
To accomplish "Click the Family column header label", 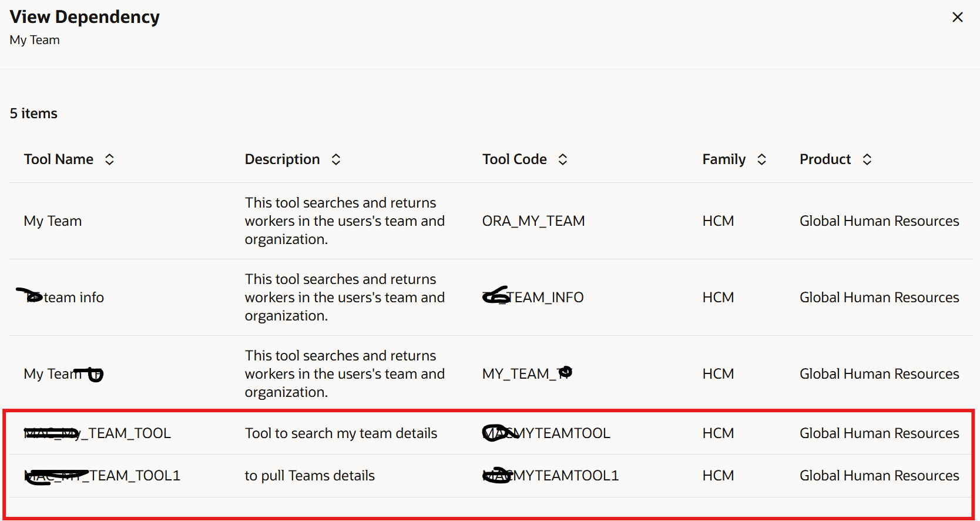I will pyautogui.click(x=724, y=159).
